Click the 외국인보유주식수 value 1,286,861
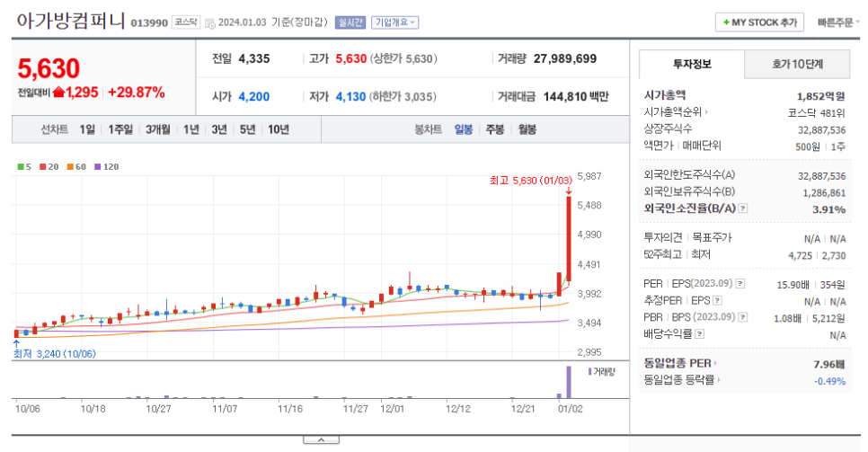Screen dimensions: 868x452 coord(824,193)
